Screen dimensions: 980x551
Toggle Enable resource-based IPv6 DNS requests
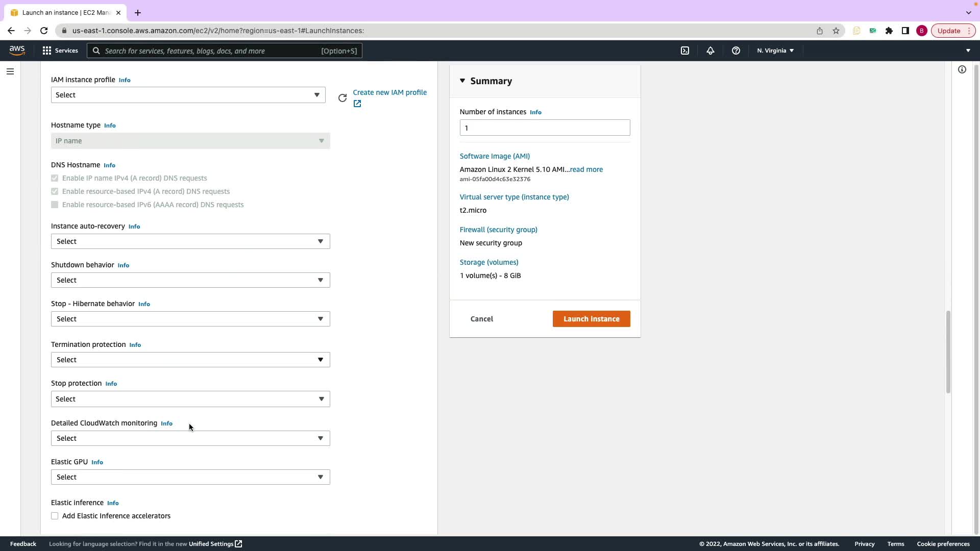(x=55, y=205)
